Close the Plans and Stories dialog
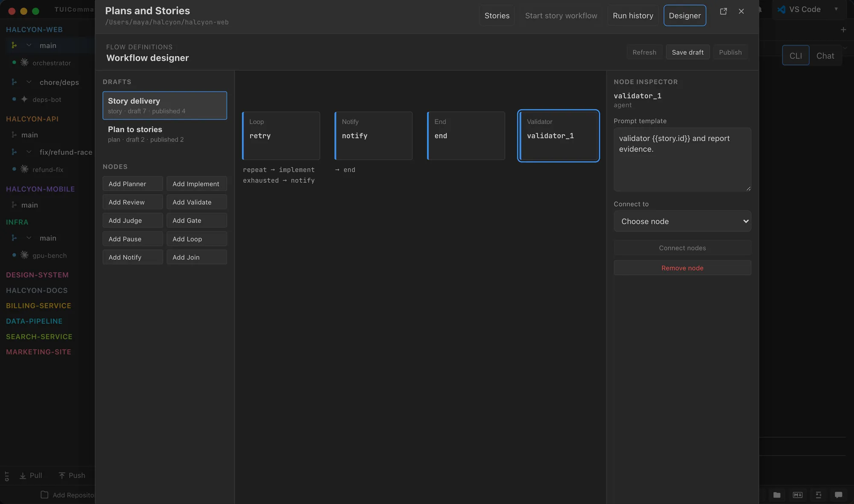The image size is (854, 504). 741,12
